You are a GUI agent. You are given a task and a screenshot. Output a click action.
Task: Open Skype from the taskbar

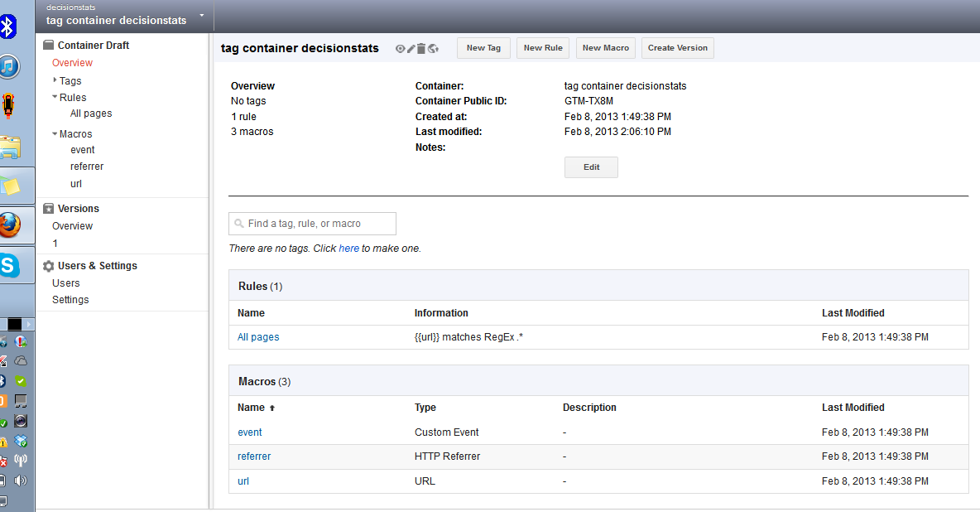pos(9,265)
